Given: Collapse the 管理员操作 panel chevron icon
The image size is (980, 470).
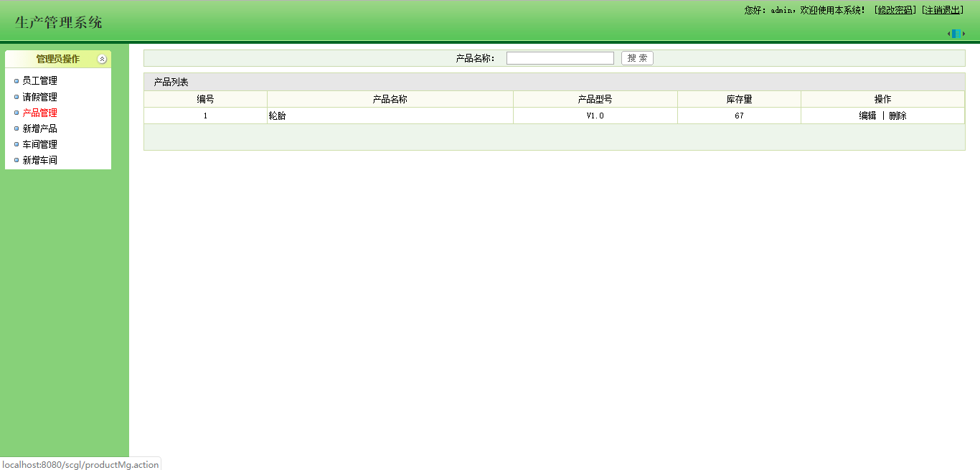Looking at the screenshot, I should tap(102, 59).
